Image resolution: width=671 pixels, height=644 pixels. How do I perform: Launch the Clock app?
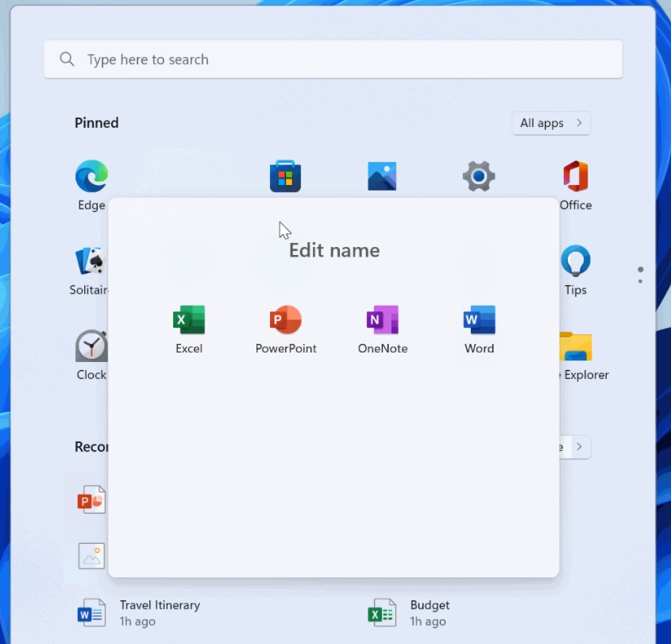click(91, 345)
